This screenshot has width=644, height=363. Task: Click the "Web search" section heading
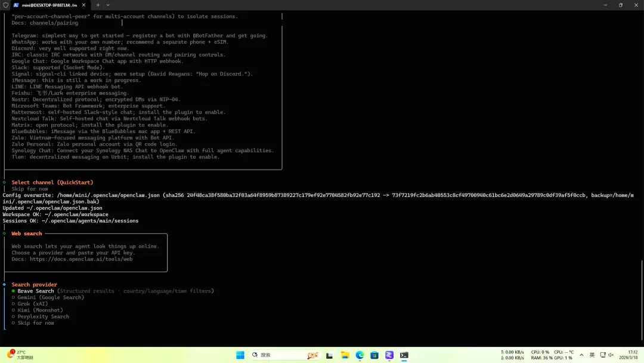(x=27, y=233)
